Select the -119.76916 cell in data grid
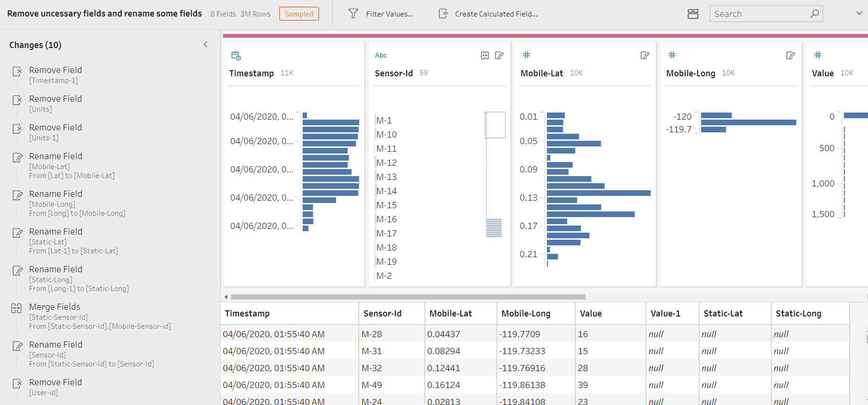This screenshot has height=405, width=868. [x=536, y=368]
